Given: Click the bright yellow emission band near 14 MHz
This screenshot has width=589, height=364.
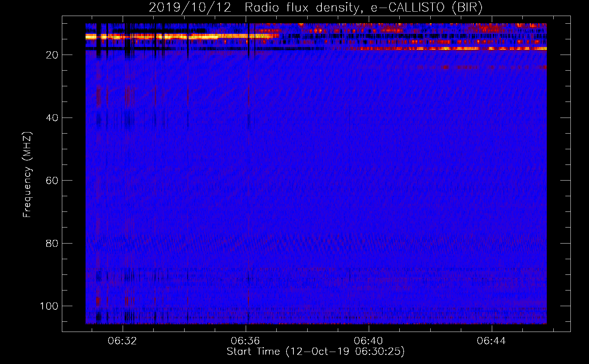Looking at the screenshot, I should (x=182, y=36).
